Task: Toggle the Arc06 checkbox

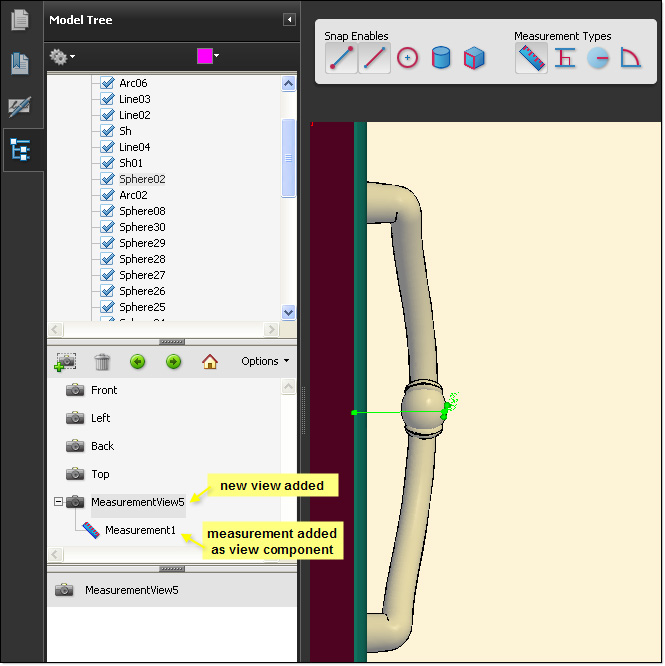Action: pyautogui.click(x=108, y=83)
